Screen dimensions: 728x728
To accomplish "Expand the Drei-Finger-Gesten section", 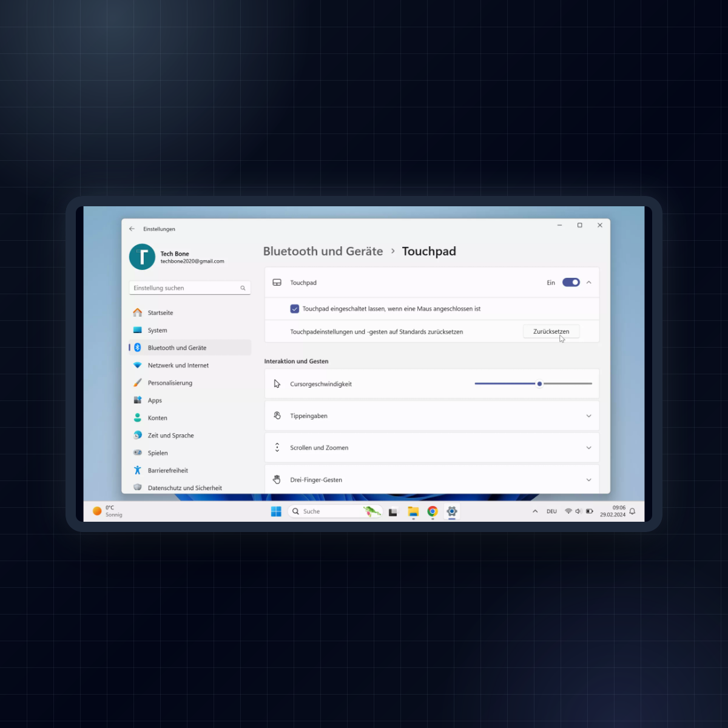I will point(588,480).
